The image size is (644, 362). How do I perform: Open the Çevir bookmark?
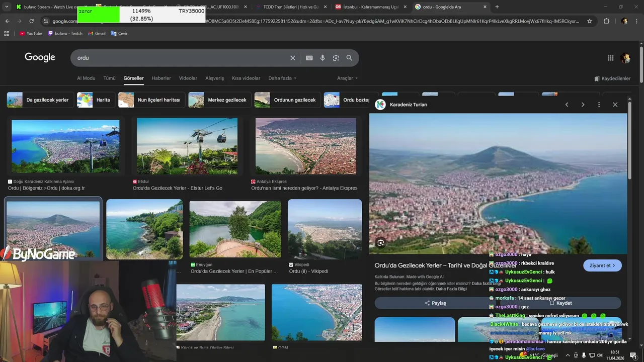coord(119,33)
